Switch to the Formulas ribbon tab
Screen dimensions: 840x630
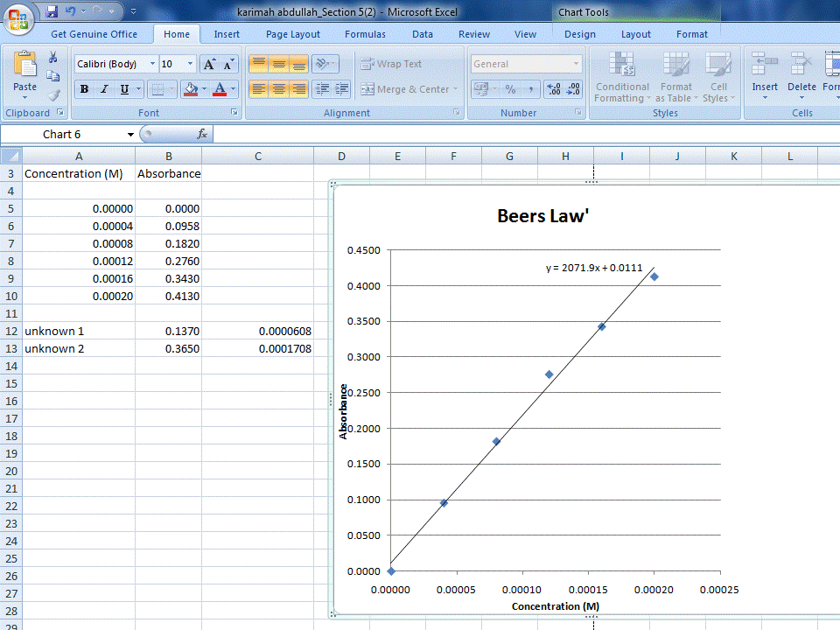365,34
